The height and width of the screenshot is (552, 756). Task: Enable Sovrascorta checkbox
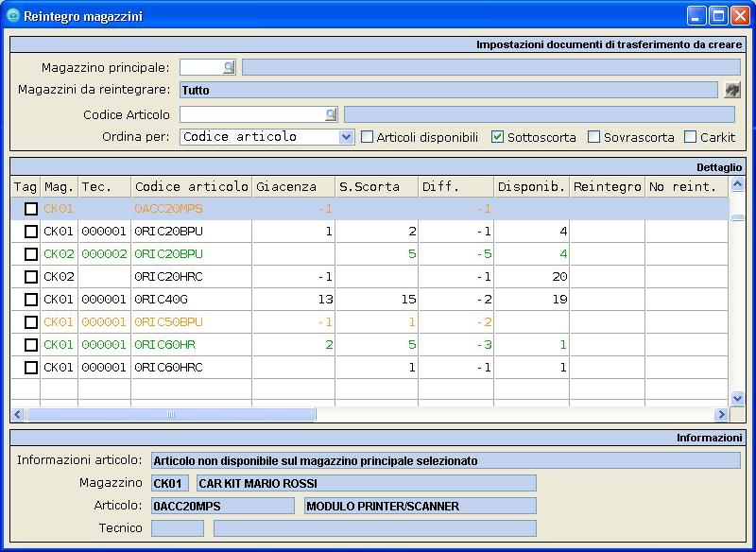click(593, 137)
